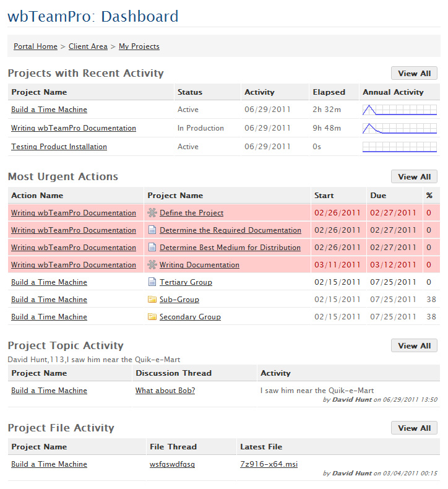Click document icon beside Determine Best Medium for Distribution
448x489 pixels.
click(152, 248)
